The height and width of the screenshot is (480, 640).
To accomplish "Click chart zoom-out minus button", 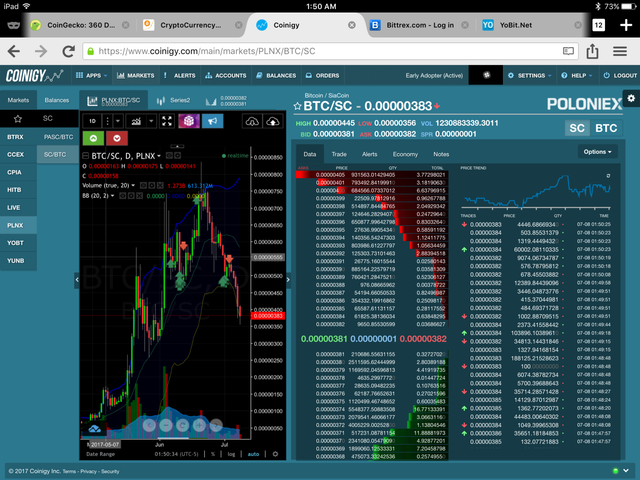I will click(x=166, y=425).
